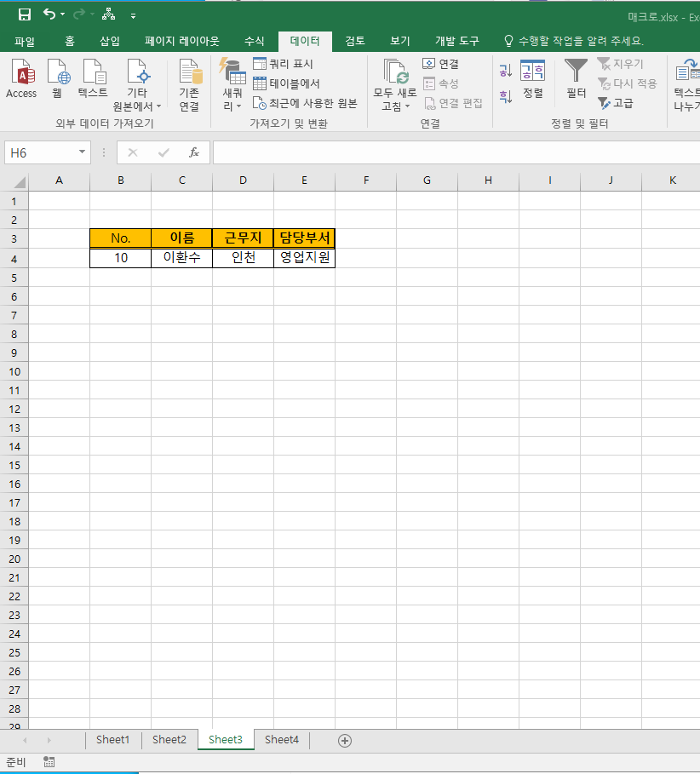Click Properties (속성) in Connections group
Screen dimensions: 700x774
click(x=441, y=83)
